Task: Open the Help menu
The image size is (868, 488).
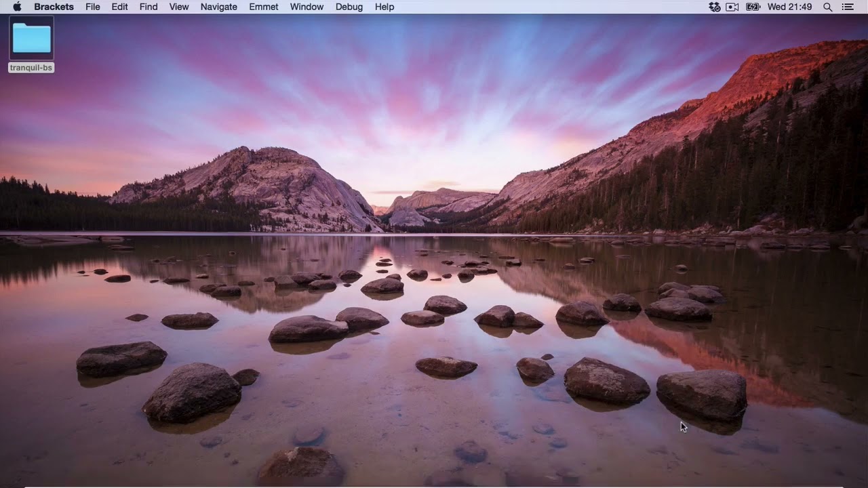Action: click(x=384, y=7)
